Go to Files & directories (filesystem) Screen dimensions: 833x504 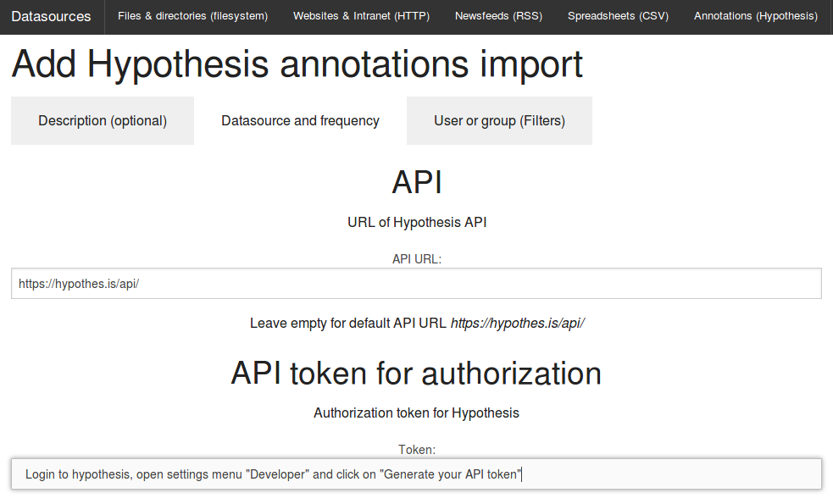(x=193, y=16)
